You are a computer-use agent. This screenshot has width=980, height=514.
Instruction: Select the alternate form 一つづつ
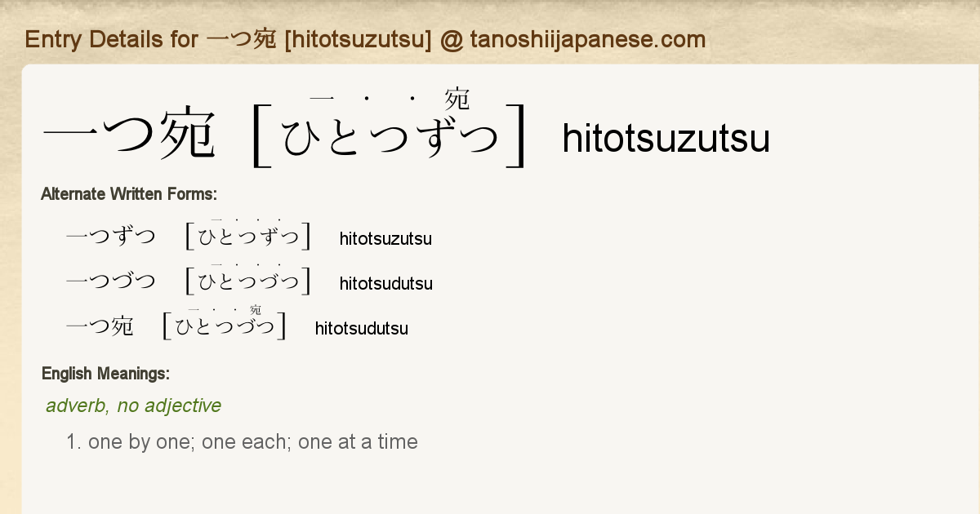110,282
